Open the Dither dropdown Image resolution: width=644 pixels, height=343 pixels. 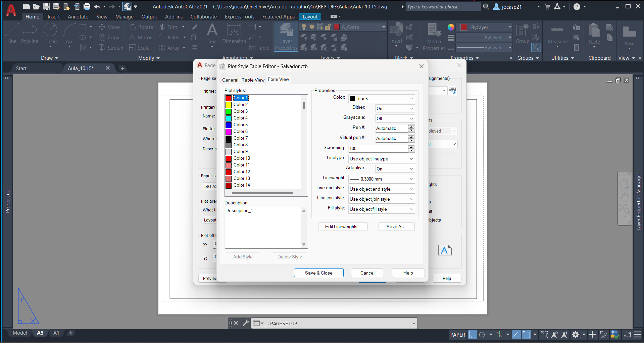(395, 108)
